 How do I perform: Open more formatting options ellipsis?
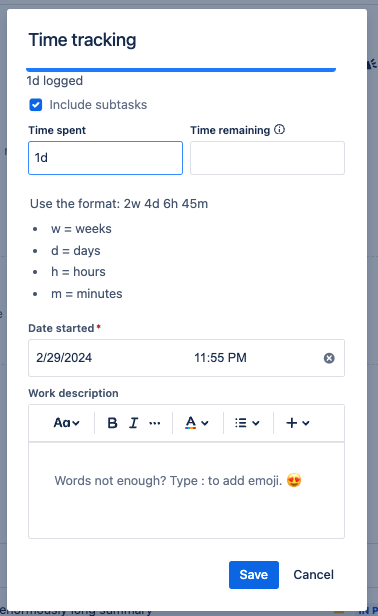coord(155,423)
